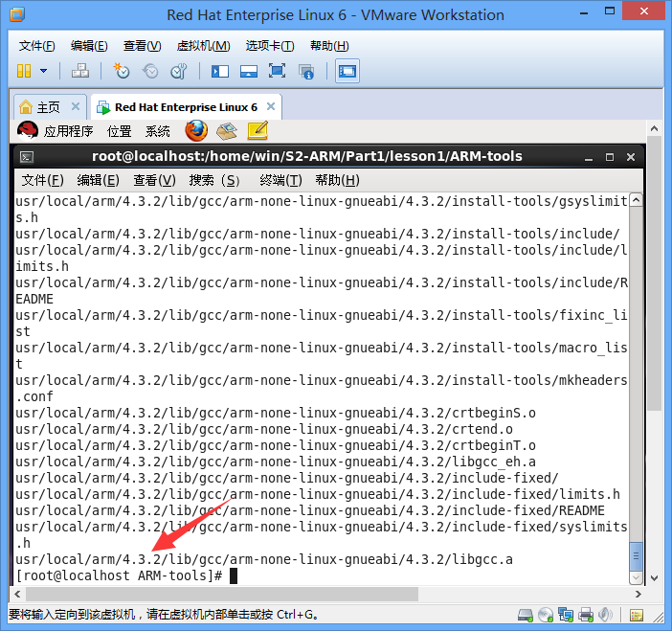Show or hide the library sidebar icon
Viewport: 672px width, 631px height.
220,71
